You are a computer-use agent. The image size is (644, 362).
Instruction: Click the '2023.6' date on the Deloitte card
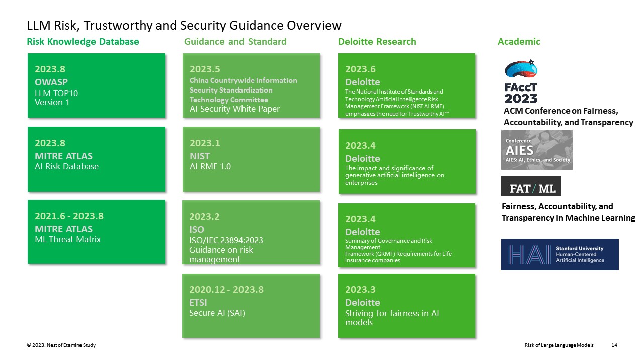pyautogui.click(x=360, y=69)
